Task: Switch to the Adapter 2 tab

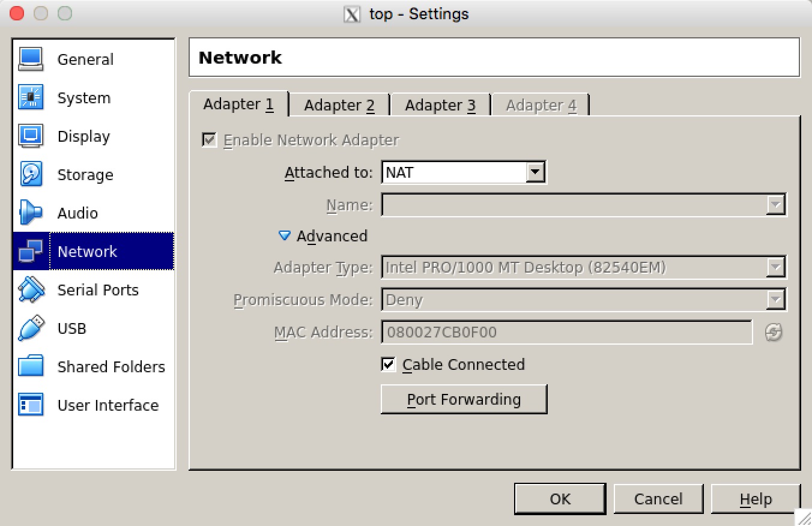Action: [339, 105]
